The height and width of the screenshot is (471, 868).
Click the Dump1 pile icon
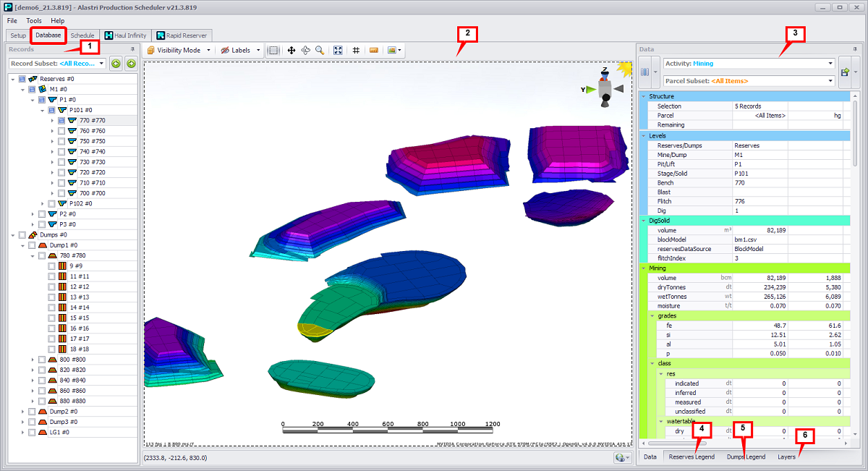pyautogui.click(x=43, y=245)
